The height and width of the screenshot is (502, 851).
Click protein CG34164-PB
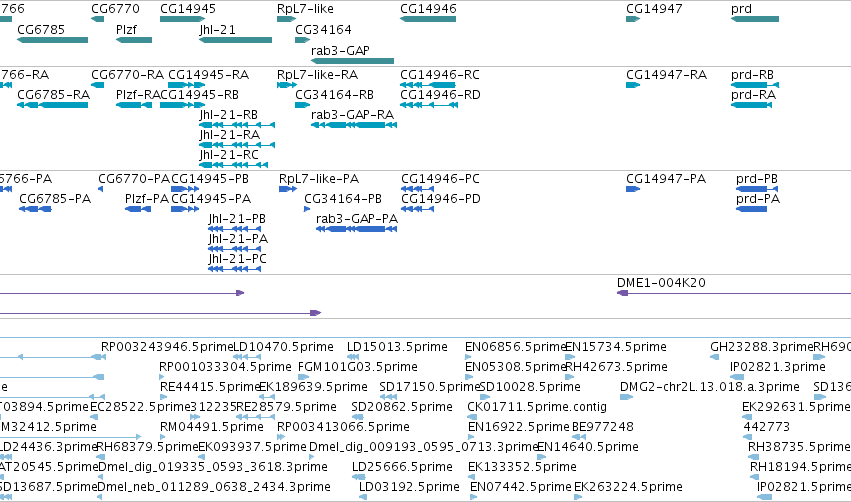tap(343, 199)
